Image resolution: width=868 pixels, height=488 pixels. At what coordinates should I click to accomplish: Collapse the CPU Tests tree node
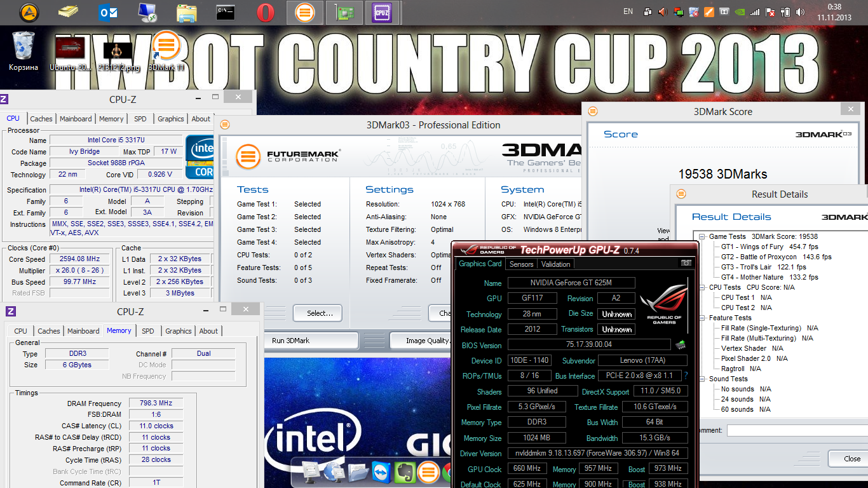pos(702,287)
